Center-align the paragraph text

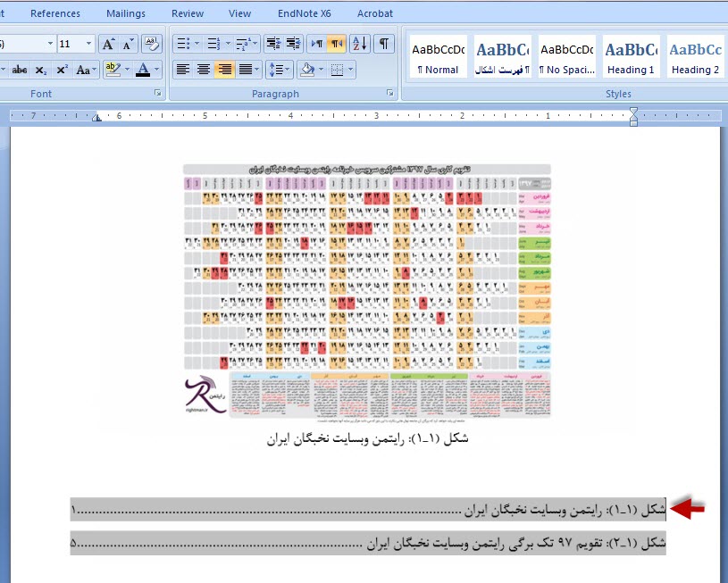click(204, 70)
